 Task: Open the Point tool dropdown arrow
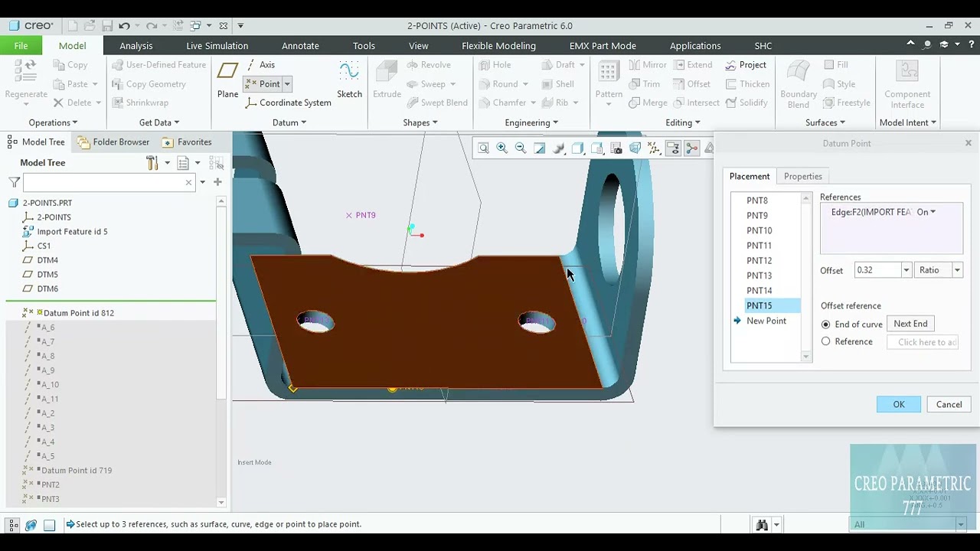pos(287,84)
